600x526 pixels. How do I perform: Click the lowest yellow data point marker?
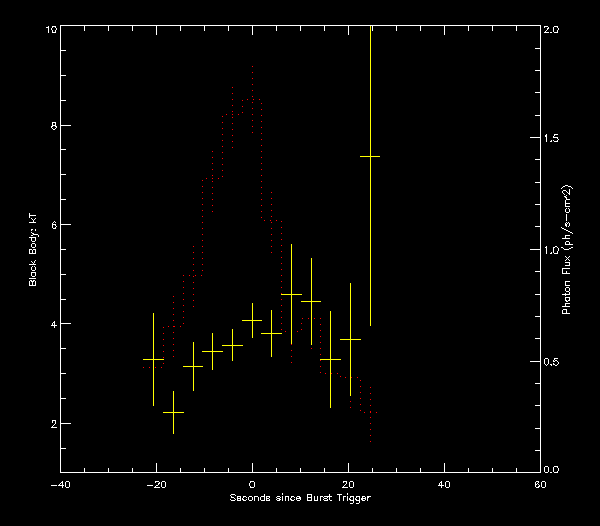[173, 412]
